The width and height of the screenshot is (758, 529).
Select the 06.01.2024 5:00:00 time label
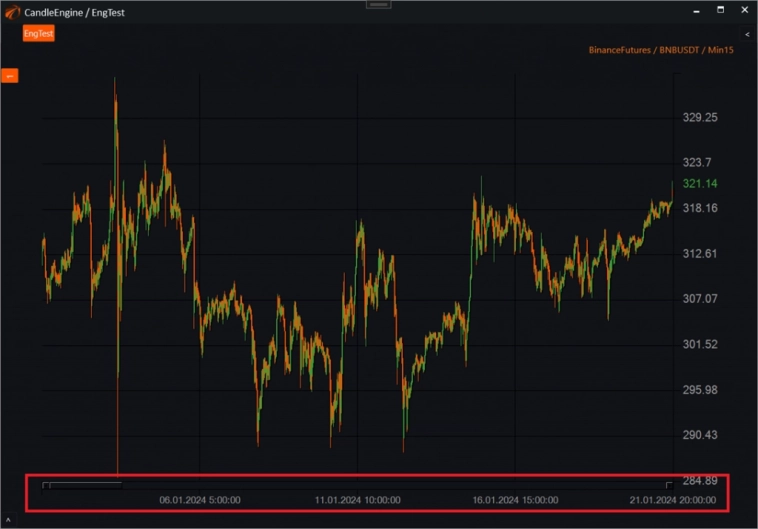199,500
